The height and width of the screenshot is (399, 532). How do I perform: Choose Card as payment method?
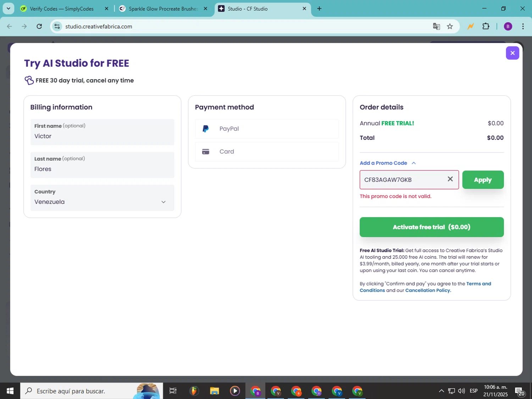tap(267, 152)
